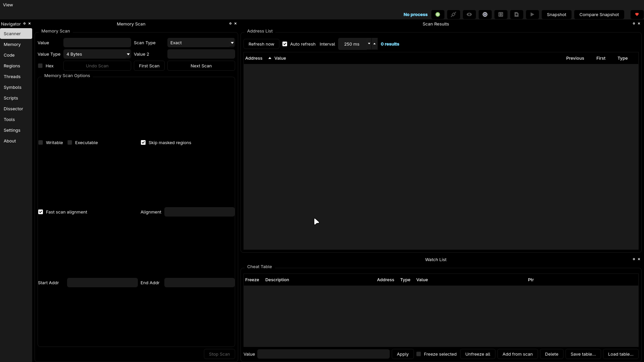The width and height of the screenshot is (644, 362).
Task: Enable the Executable checkbox
Action: tap(70, 142)
